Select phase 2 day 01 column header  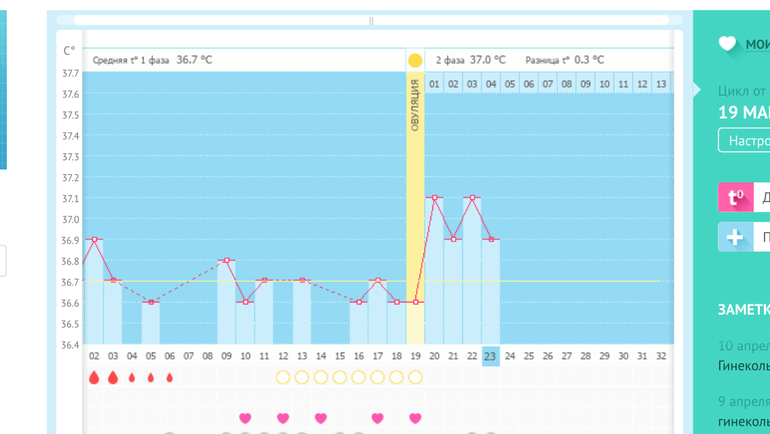pos(434,84)
